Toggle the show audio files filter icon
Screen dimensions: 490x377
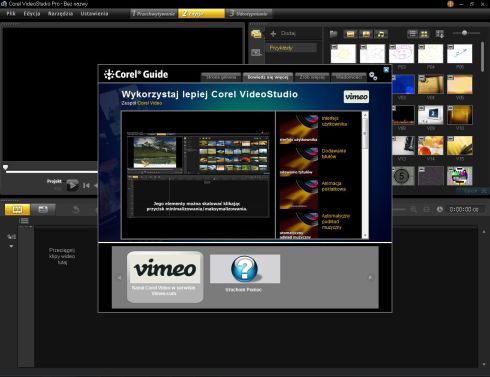point(381,34)
